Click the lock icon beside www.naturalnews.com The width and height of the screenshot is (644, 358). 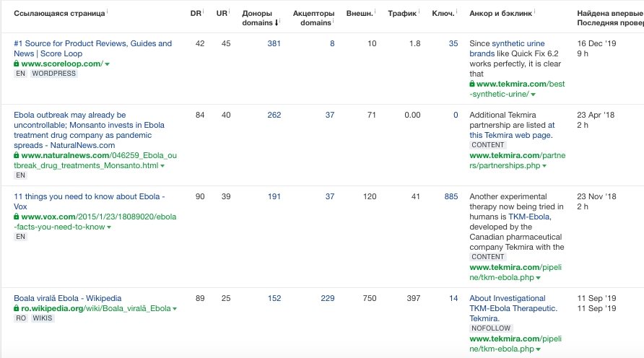[x=16, y=154]
